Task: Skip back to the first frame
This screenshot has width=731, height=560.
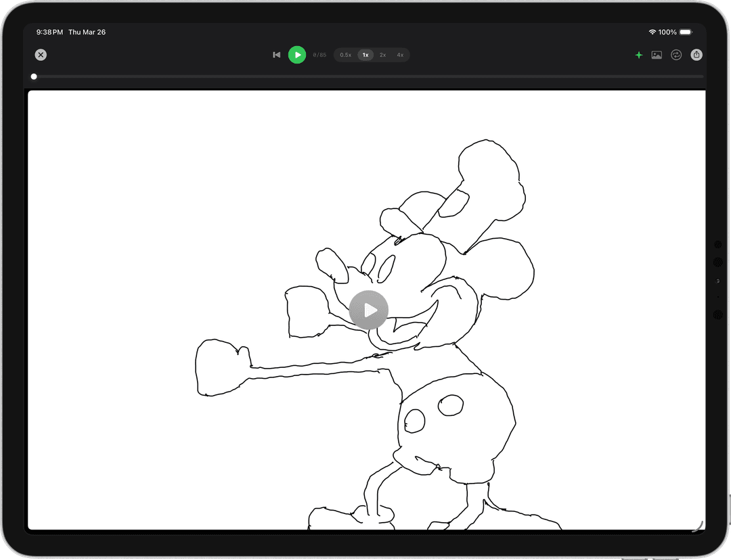Action: (x=276, y=55)
